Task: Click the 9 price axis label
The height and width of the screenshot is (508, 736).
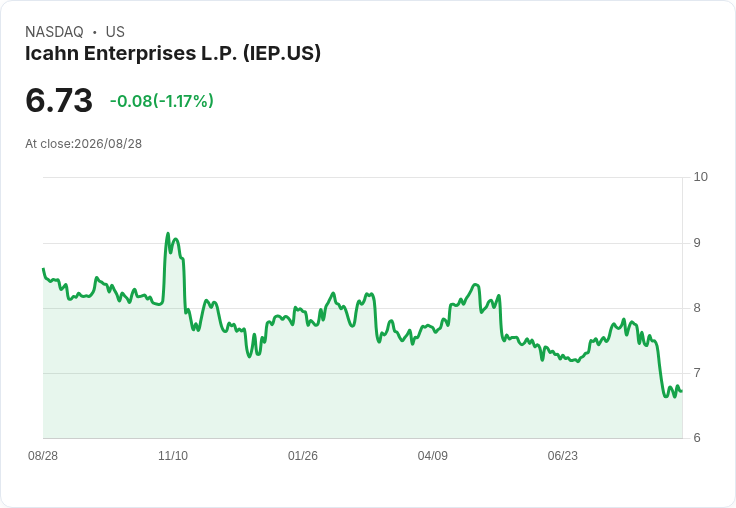Action: [697, 243]
